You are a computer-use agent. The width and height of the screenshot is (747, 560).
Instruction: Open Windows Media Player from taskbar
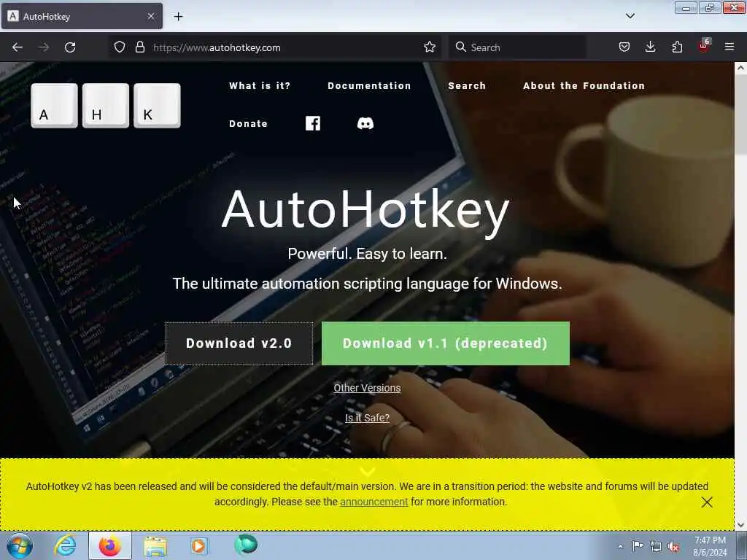coord(199,545)
